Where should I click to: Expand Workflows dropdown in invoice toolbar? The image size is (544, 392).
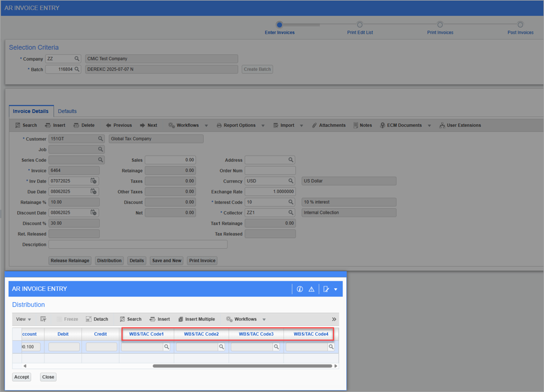206,126
